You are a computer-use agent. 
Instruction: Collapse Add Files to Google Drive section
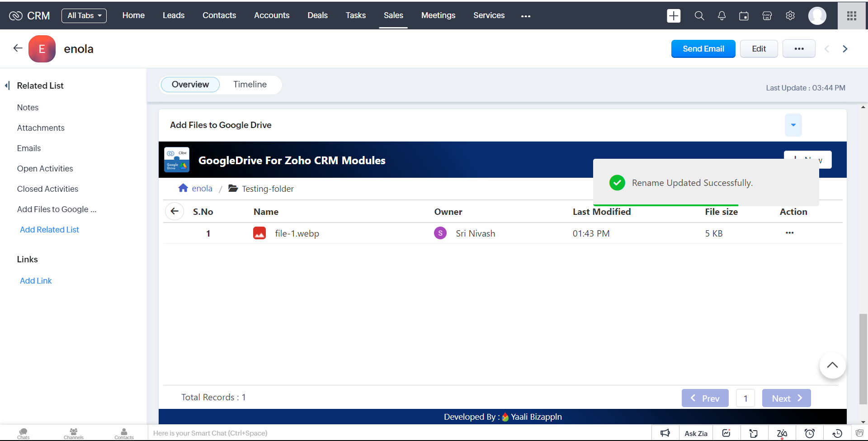point(793,125)
